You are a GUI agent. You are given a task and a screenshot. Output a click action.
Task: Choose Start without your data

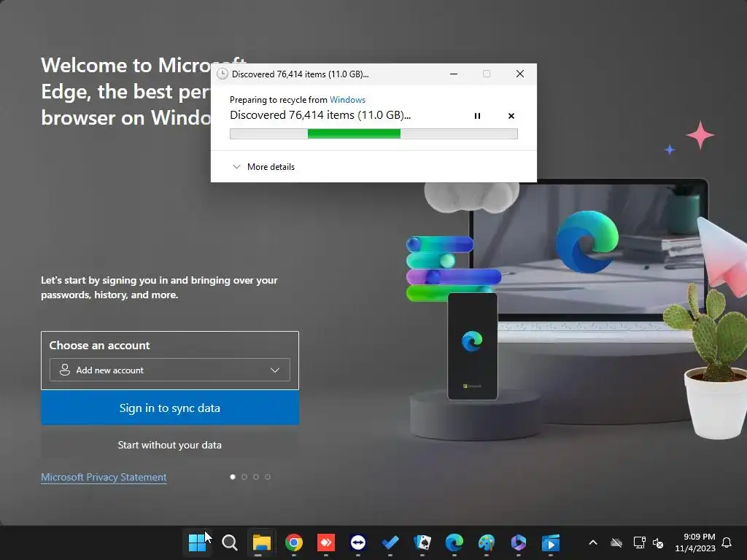coord(169,445)
